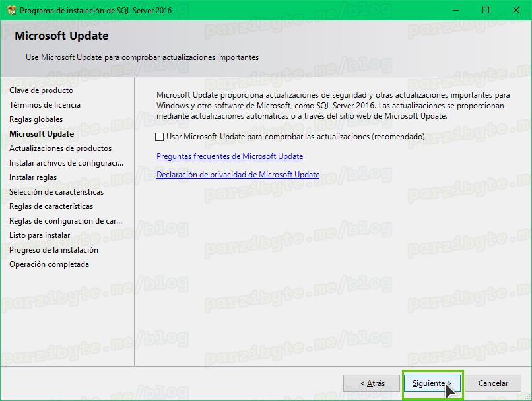532x401 pixels.
Task: Open Declaración de privacidad de Microsoft Update link
Action: point(238,175)
